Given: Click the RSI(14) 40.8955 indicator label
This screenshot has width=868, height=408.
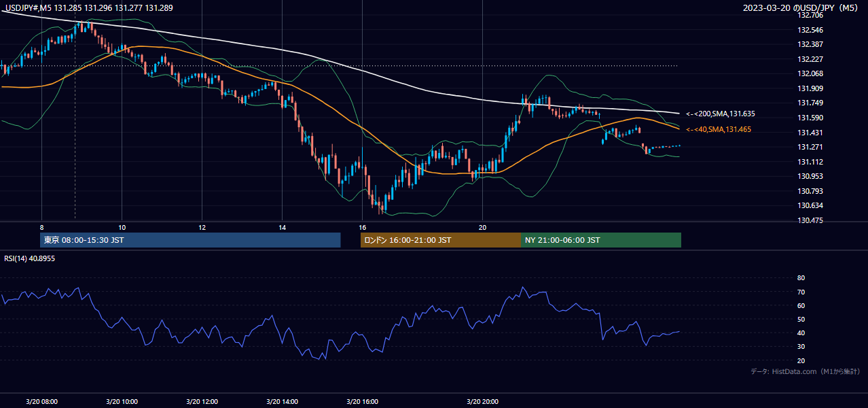Looking at the screenshot, I should [x=30, y=258].
